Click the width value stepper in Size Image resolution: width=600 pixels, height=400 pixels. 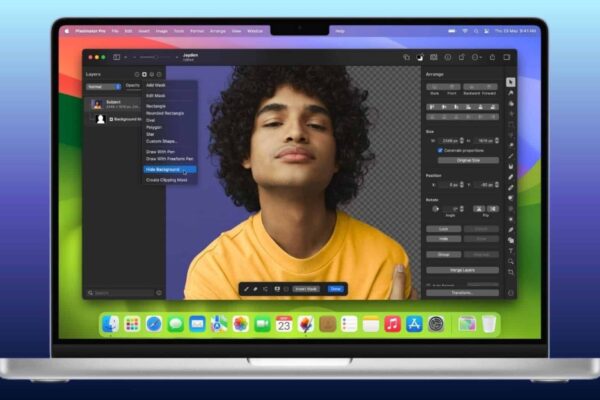coord(462,141)
